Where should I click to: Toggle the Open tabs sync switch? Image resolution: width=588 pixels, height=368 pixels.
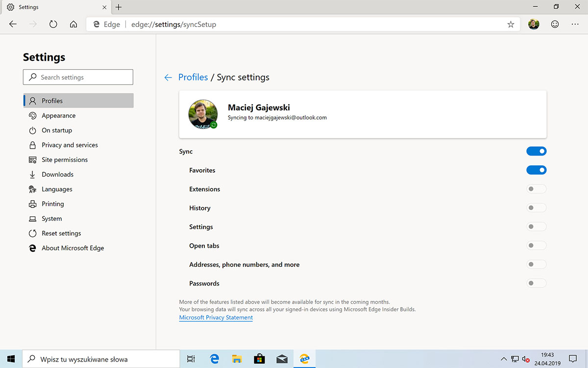pos(537,245)
